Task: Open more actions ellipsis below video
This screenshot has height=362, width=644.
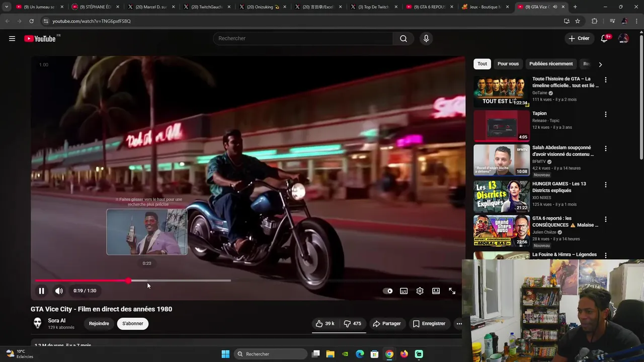Action: [459, 324]
